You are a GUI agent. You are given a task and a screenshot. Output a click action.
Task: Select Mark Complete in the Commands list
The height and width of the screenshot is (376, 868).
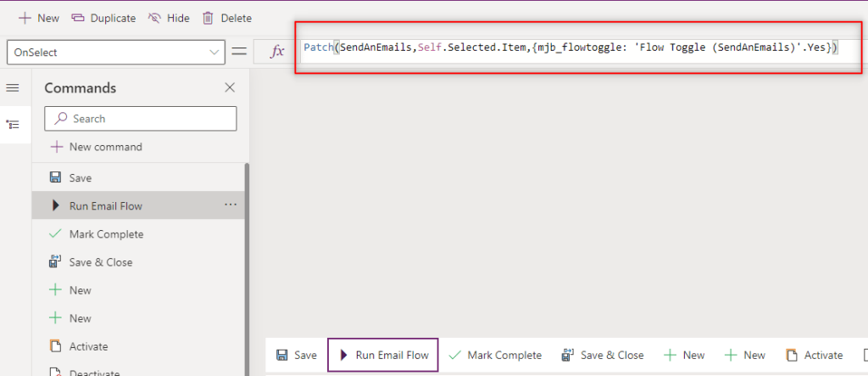pyautogui.click(x=106, y=234)
